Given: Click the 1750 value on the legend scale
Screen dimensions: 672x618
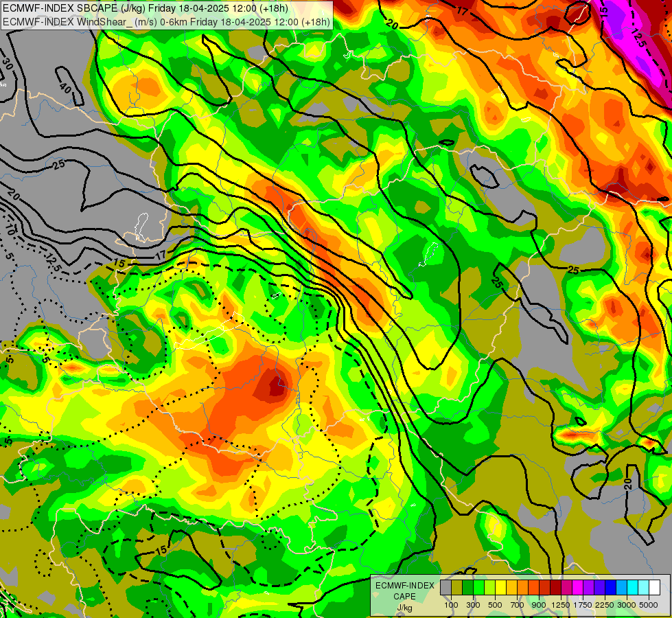Looking at the screenshot, I should (583, 605).
